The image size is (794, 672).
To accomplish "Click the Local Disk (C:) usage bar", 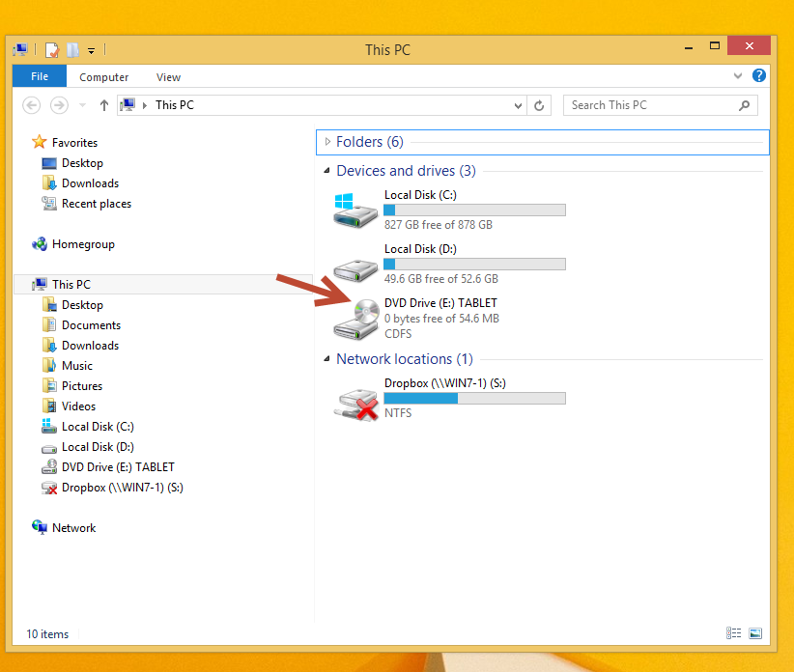I will tap(474, 210).
